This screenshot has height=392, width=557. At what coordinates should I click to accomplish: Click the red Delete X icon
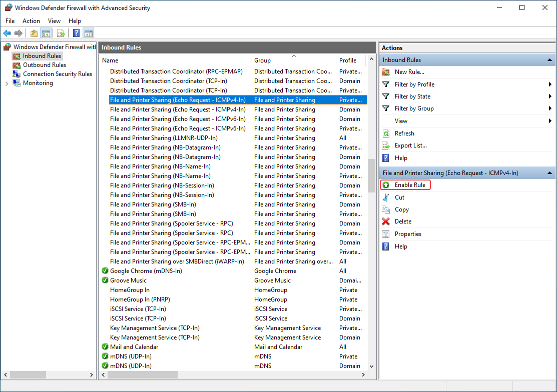tap(386, 221)
